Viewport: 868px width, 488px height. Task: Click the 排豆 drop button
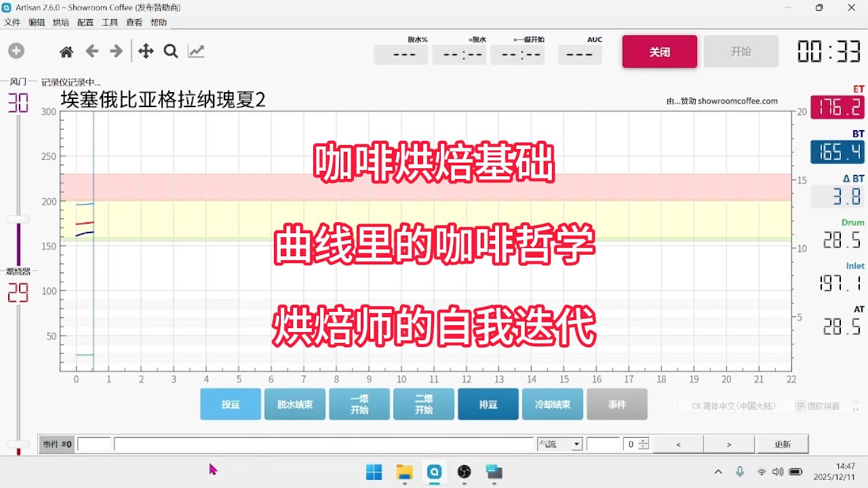488,405
